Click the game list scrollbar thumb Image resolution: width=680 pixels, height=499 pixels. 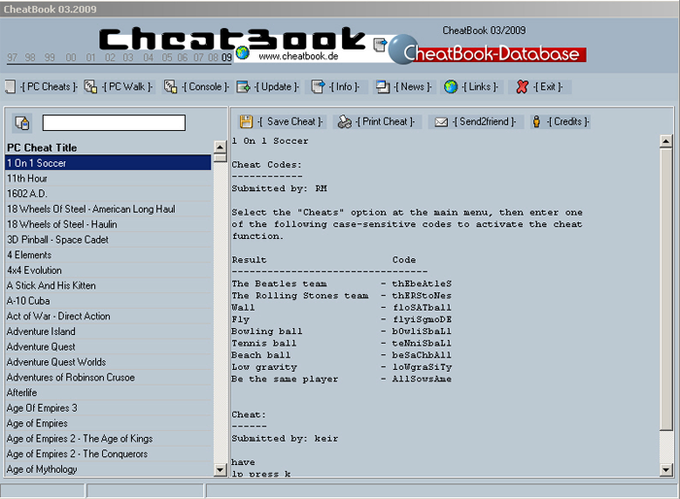tap(220, 158)
